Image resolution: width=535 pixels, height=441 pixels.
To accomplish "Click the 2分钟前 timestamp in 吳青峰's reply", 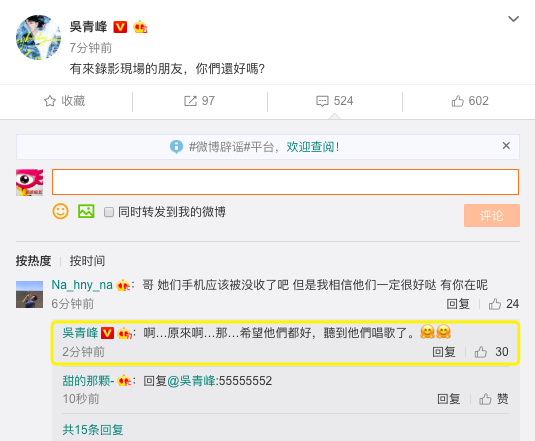I will [84, 352].
